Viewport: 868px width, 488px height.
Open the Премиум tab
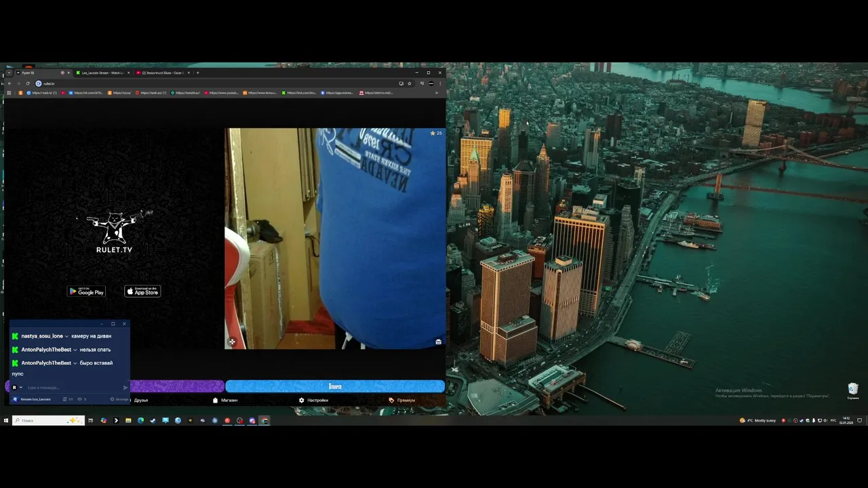tap(401, 401)
